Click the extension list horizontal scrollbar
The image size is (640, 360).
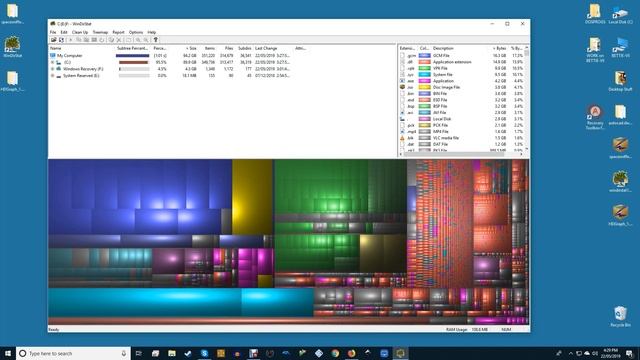pos(461,154)
